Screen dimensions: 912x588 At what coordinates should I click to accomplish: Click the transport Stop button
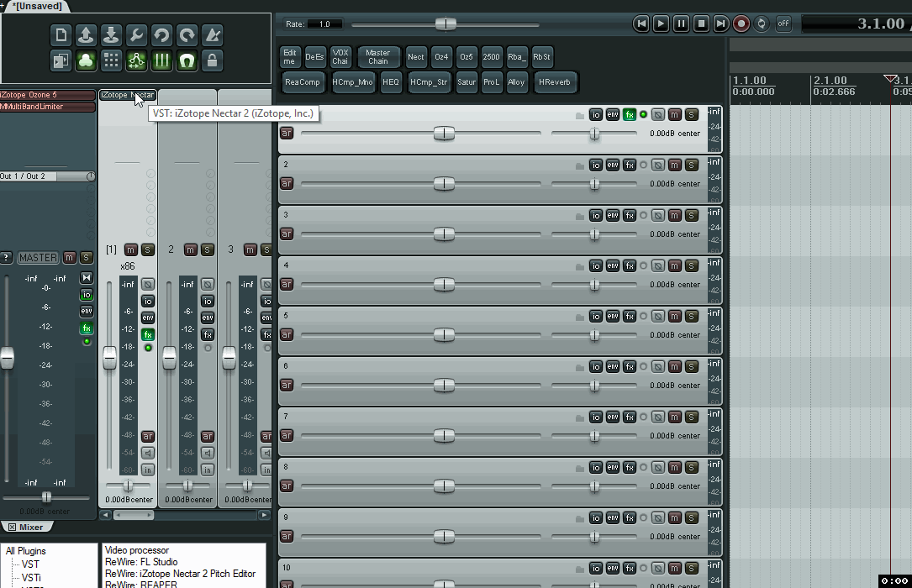[x=701, y=24]
